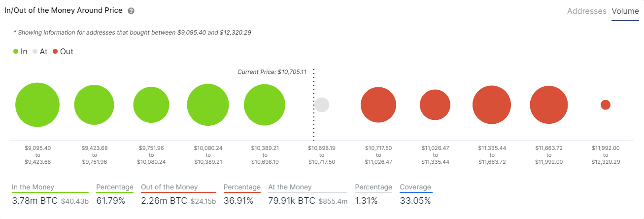Viewport: 644px width, 219px height.
Task: Click the In the Money summary label
Action: tap(33, 187)
